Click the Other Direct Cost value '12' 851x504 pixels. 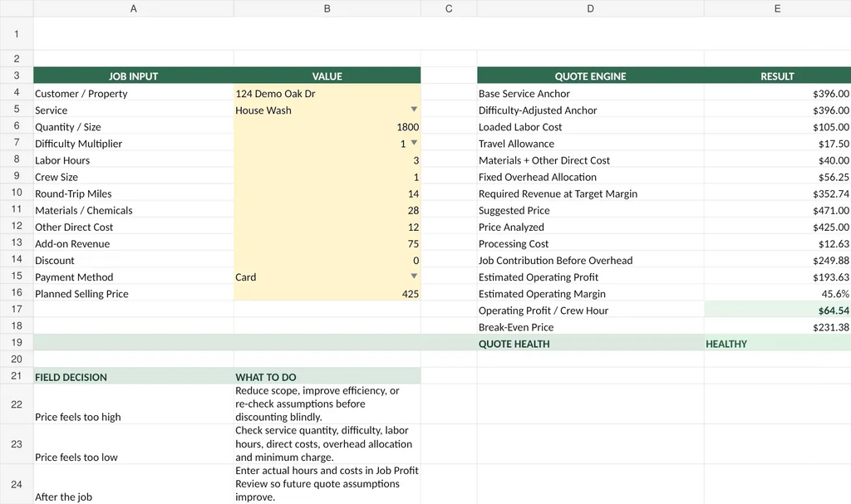tap(327, 227)
